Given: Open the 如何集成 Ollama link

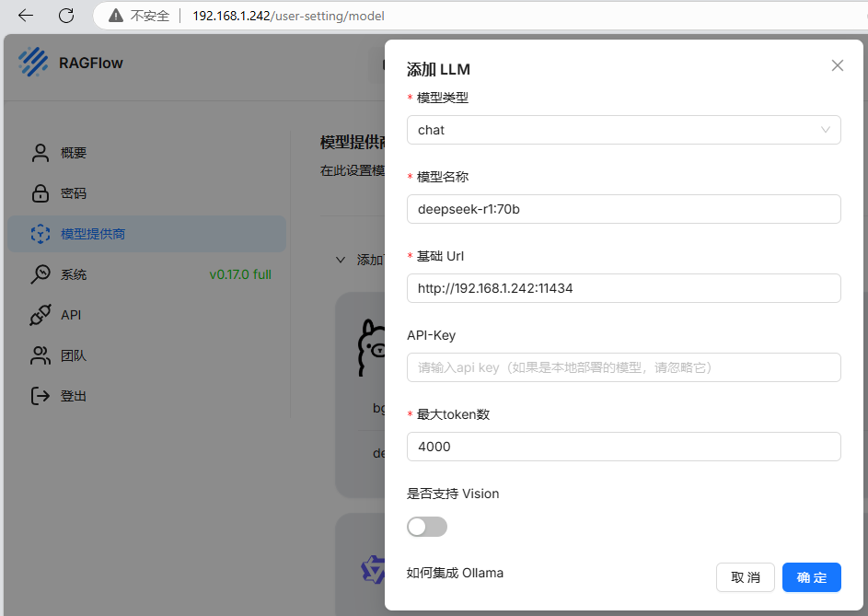Looking at the screenshot, I should coord(455,573).
